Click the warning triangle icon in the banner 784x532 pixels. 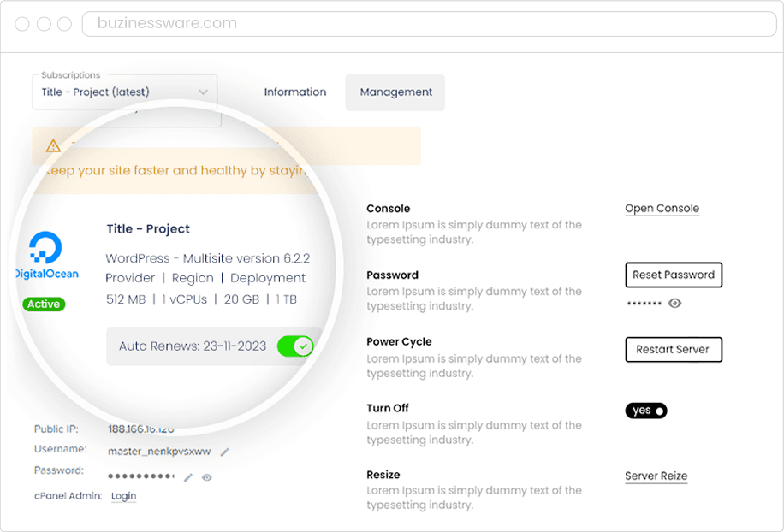(53, 145)
